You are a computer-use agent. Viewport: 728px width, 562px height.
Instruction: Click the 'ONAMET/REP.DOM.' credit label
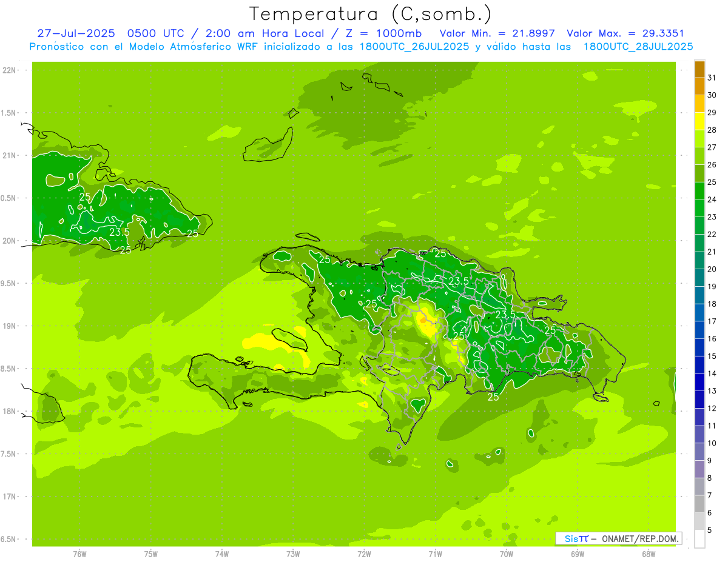pos(640,538)
